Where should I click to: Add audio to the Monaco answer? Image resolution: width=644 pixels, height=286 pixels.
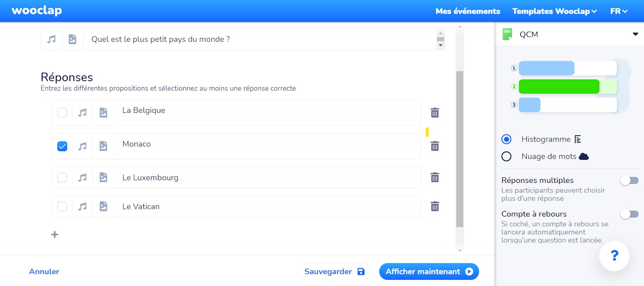83,146
